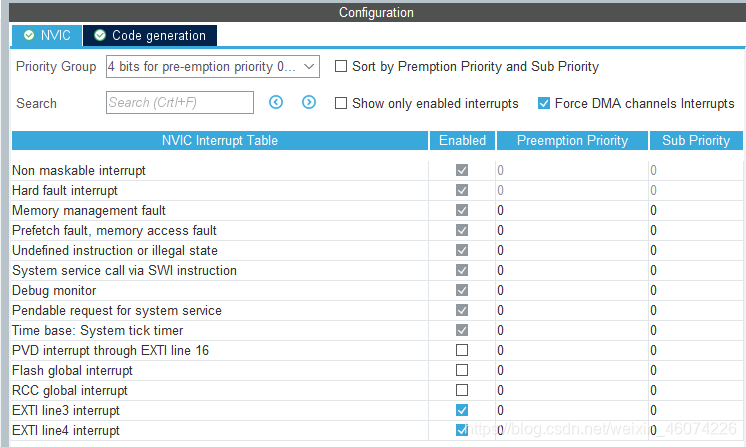Select Memory management fault row label
The image size is (746, 447).
[x=89, y=211]
